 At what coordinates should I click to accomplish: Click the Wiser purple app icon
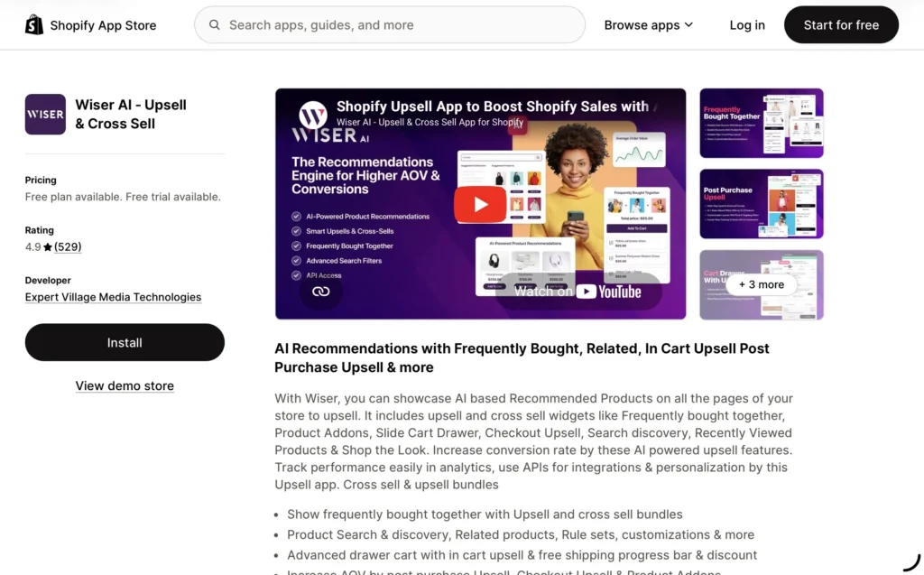click(x=45, y=115)
